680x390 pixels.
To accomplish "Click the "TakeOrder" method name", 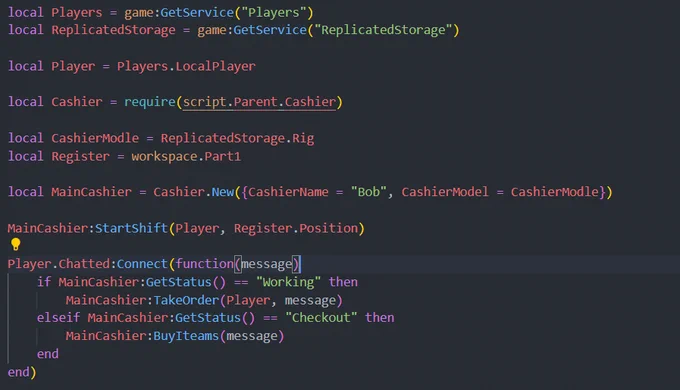I will point(186,301).
